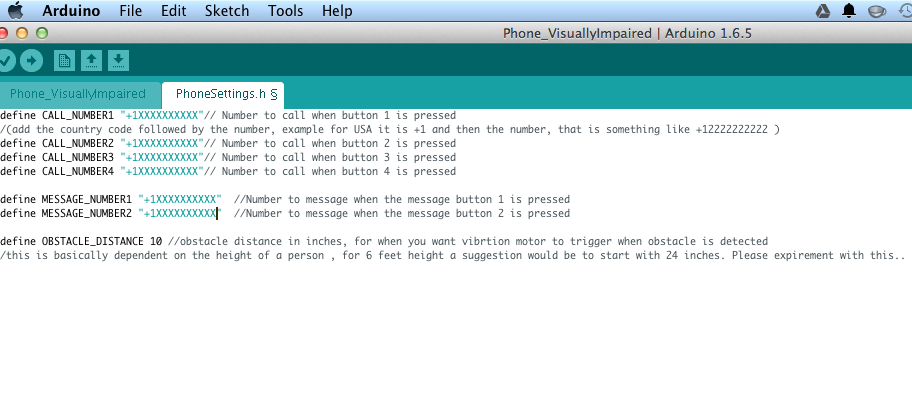Screen dimensions: 912x412
Task: Open the Apple menu
Action: 16,10
